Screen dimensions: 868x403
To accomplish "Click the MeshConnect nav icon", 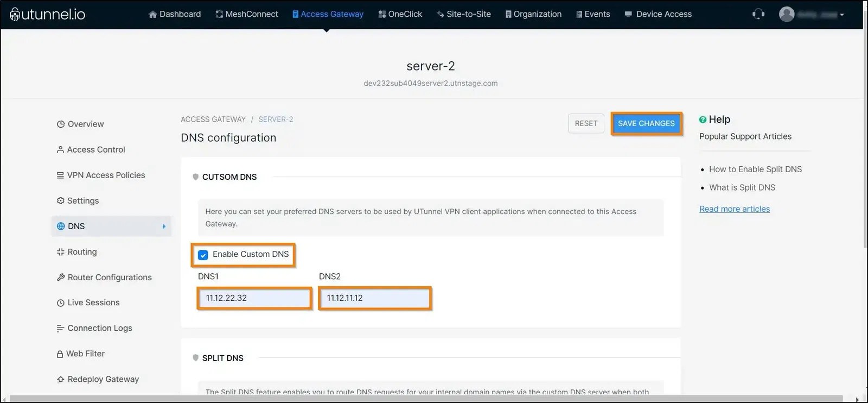I will pos(219,14).
